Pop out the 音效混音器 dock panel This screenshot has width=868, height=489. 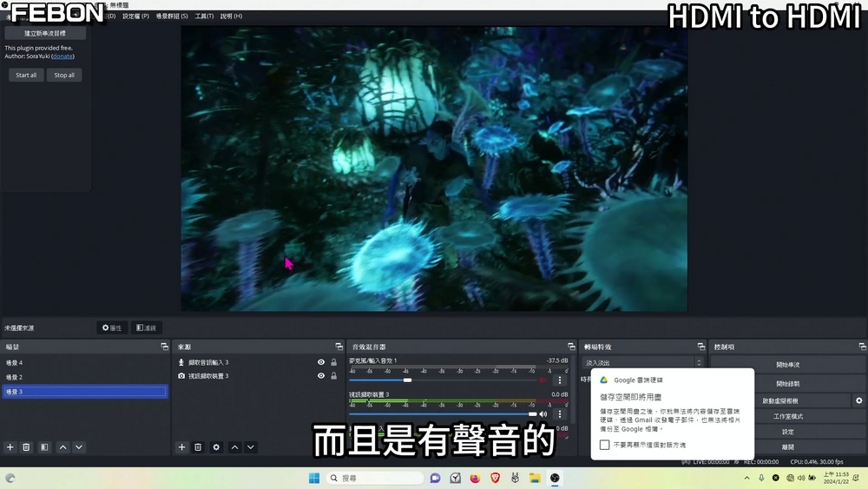click(571, 346)
